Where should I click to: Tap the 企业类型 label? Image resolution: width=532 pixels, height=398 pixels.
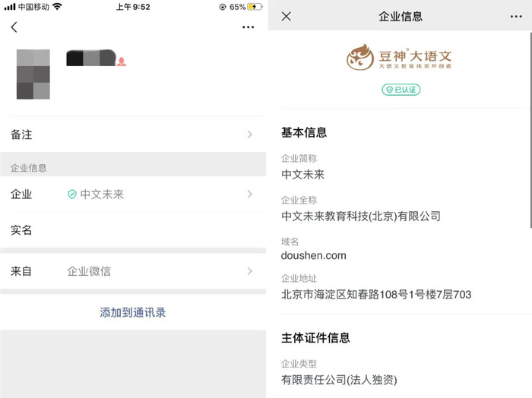pos(299,364)
